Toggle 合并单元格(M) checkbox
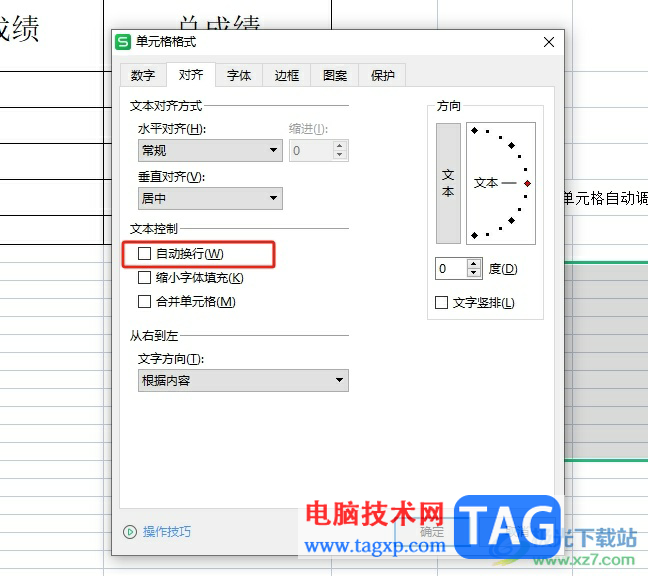648x576 pixels. pyautogui.click(x=144, y=301)
